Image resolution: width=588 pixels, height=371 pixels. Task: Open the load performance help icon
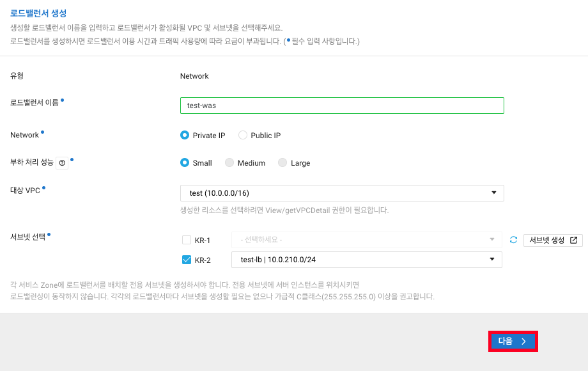[62, 163]
